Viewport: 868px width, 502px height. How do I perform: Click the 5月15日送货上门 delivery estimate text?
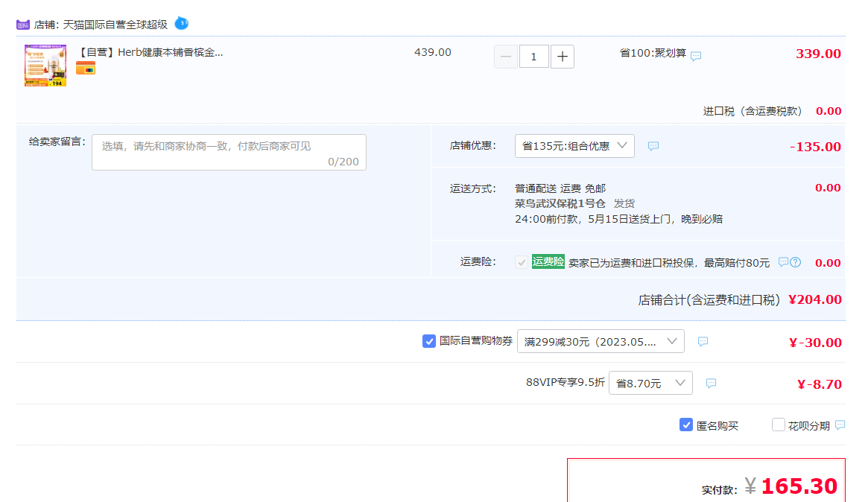(630, 219)
